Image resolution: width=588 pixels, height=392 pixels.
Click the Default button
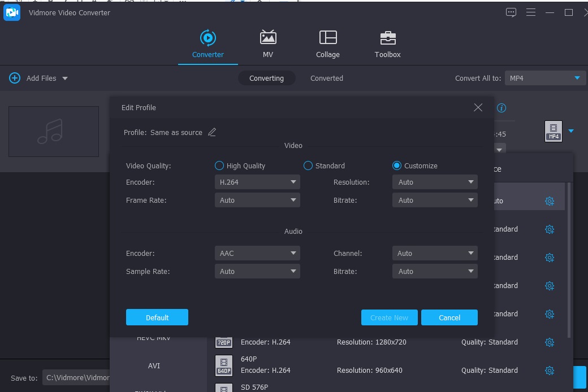click(x=157, y=317)
